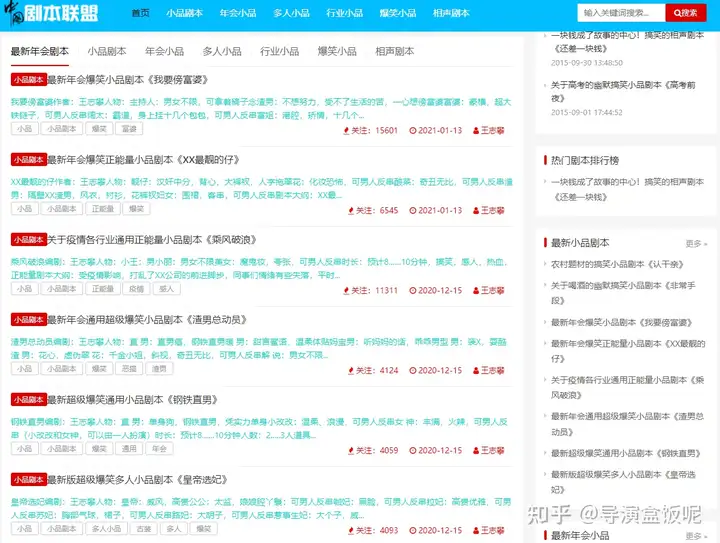
Task: Click the clock icon in the XX最靓的仔 row
Action: (413, 211)
